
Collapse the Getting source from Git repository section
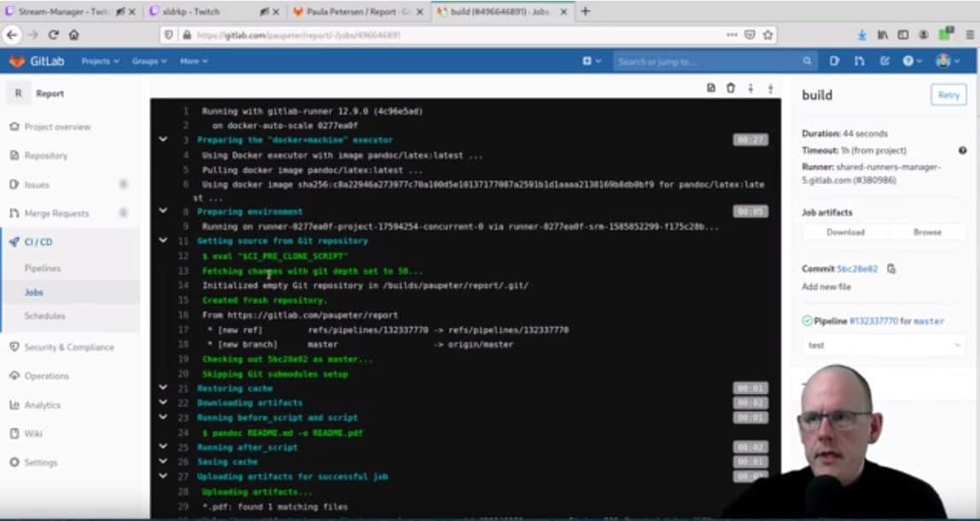pyautogui.click(x=163, y=241)
